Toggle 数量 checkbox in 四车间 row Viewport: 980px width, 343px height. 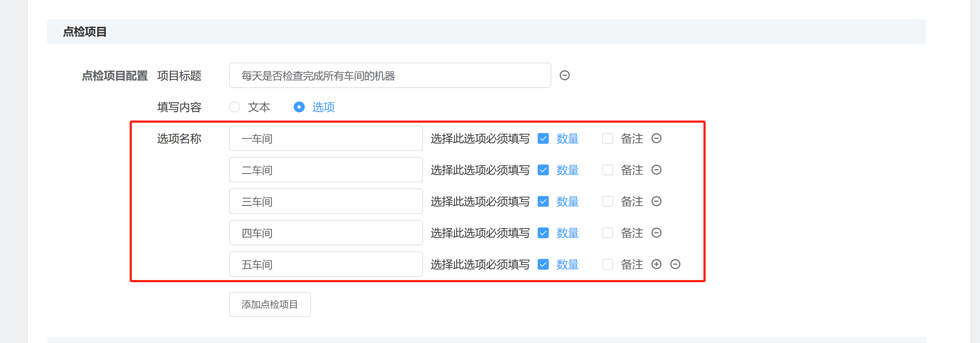coord(543,232)
